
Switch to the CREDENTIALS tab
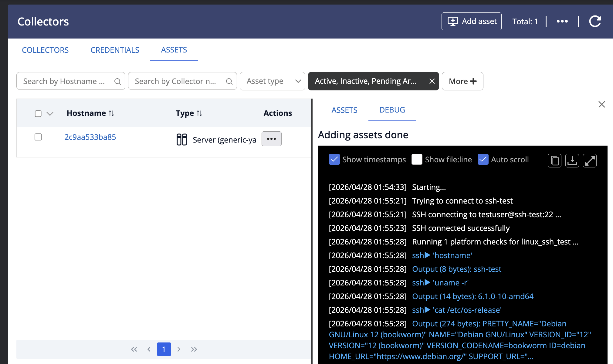[x=115, y=50]
